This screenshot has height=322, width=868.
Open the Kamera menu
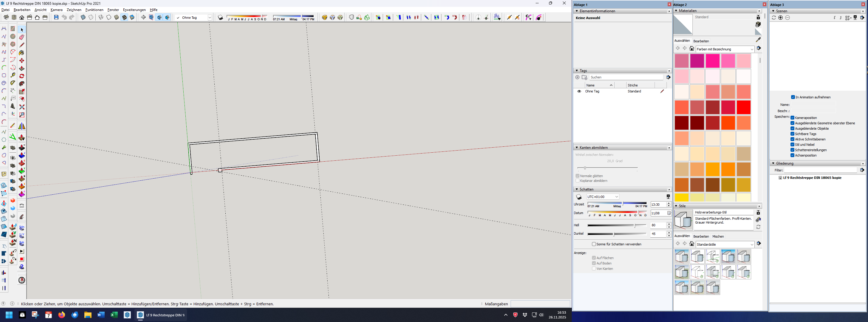coord(56,10)
